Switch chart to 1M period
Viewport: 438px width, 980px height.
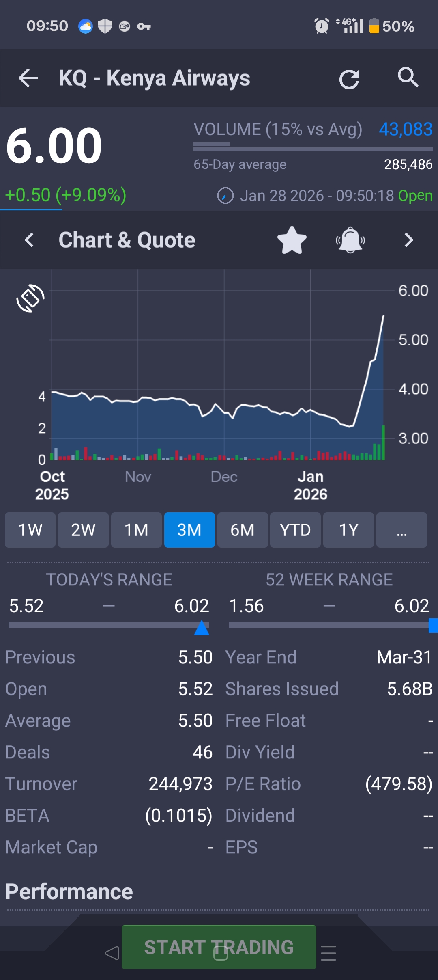pyautogui.click(x=136, y=530)
